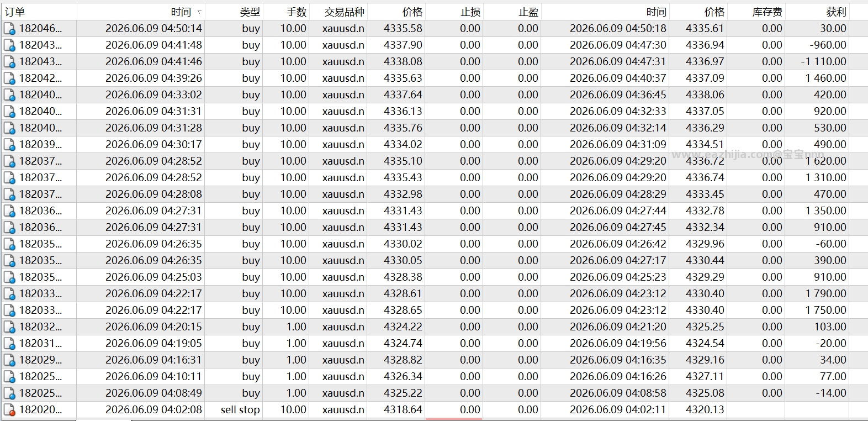Click the order icon for order 182046
This screenshot has width=868, height=421.
pos(9,29)
